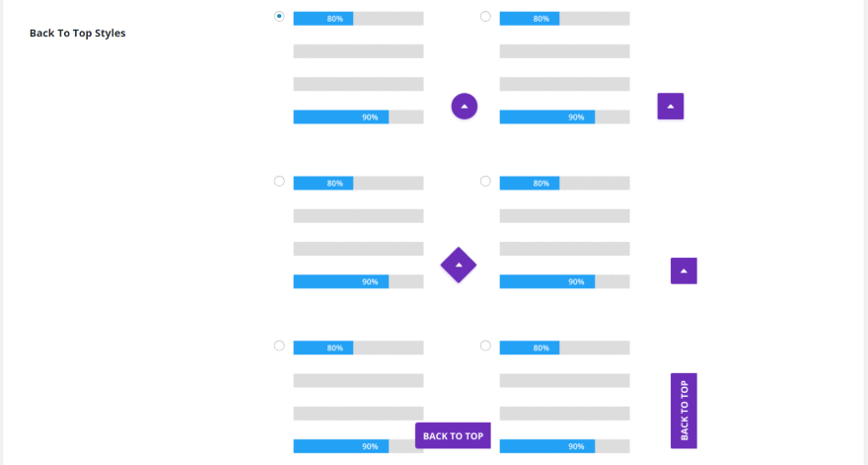
Task: Click the sharp-square purple back-to-top icon
Action: click(x=684, y=271)
